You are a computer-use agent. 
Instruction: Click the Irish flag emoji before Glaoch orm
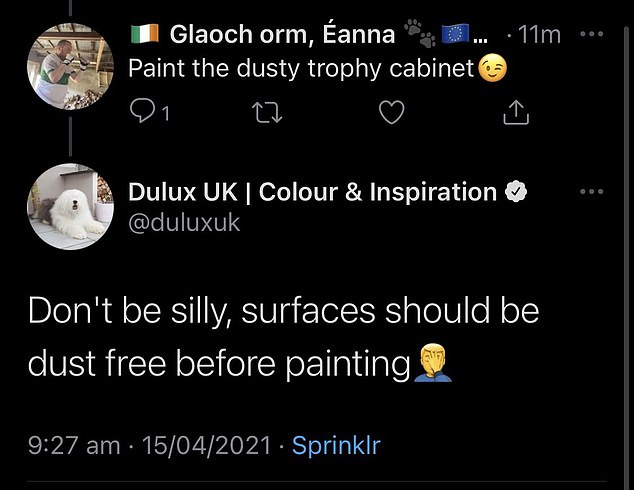145,34
